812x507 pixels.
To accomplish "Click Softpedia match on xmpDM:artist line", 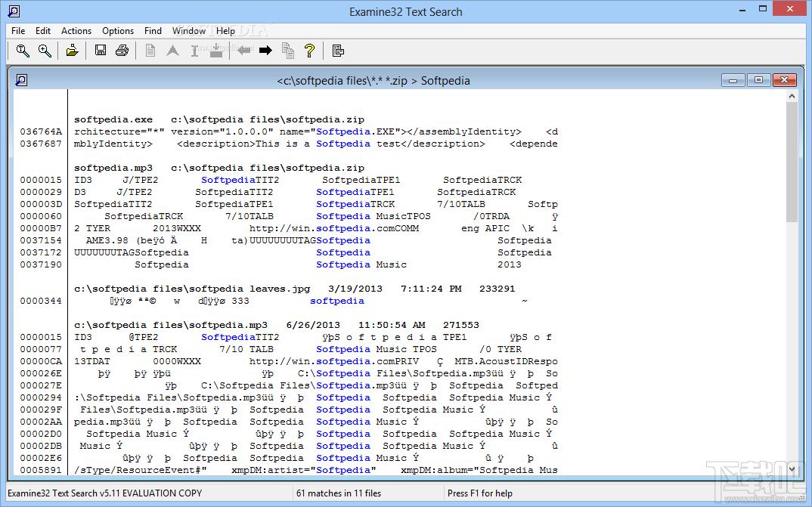I will pos(343,470).
